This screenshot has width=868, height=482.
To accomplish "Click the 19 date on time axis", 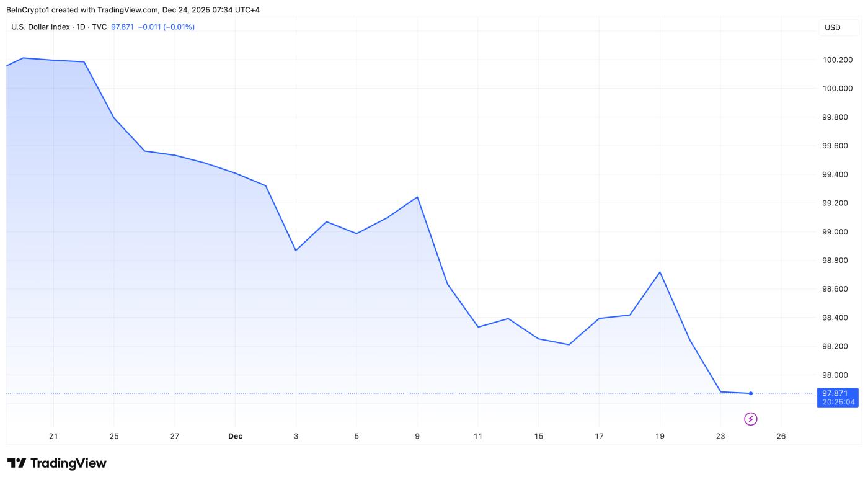I will [x=660, y=436].
